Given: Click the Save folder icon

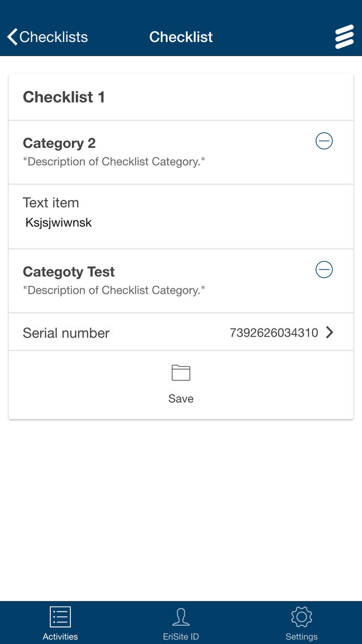Looking at the screenshot, I should point(181,373).
